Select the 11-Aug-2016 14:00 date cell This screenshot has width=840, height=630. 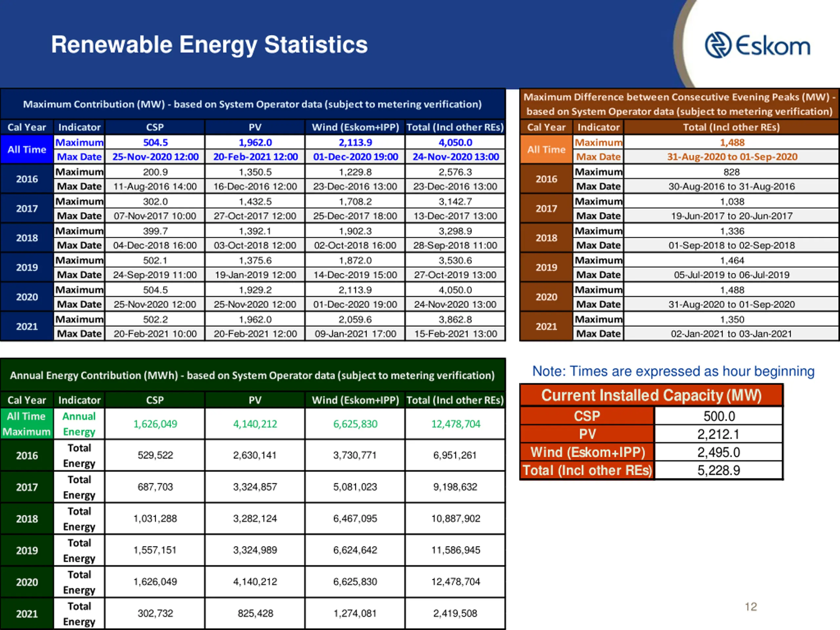(x=155, y=186)
